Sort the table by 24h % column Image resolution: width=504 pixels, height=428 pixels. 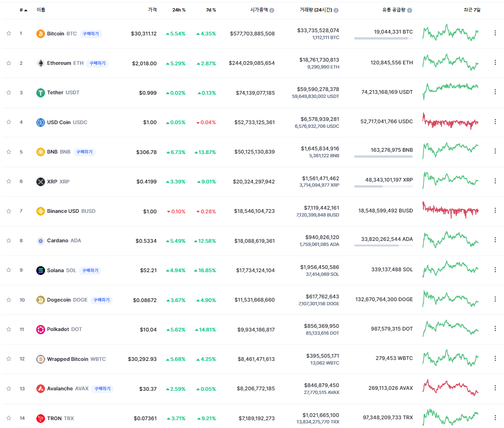pyautogui.click(x=179, y=10)
